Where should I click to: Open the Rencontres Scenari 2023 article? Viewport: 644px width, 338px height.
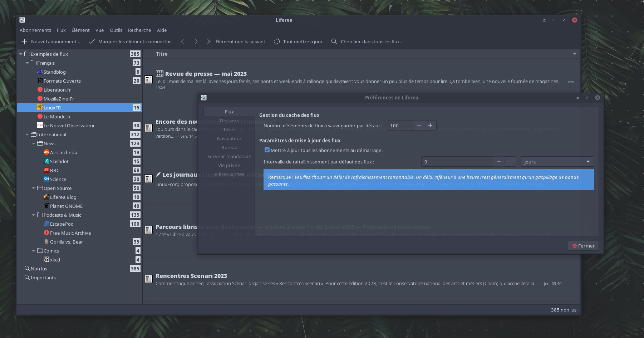tap(191, 276)
